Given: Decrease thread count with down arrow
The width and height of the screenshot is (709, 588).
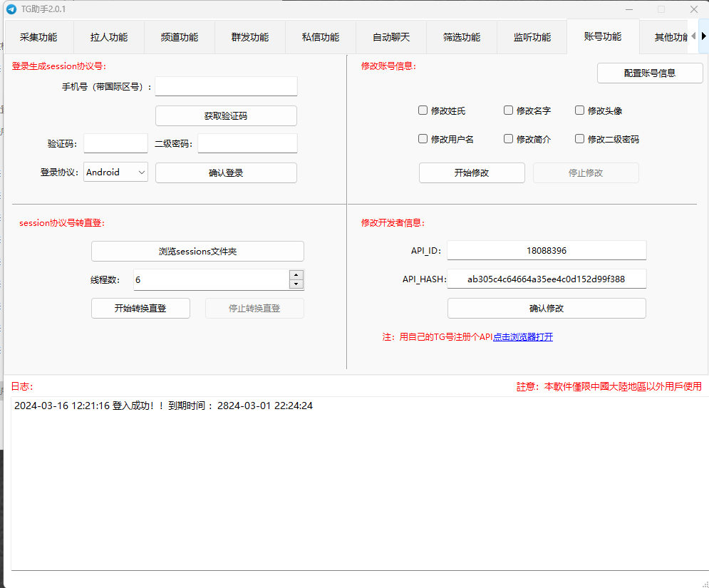Looking at the screenshot, I should (296, 284).
